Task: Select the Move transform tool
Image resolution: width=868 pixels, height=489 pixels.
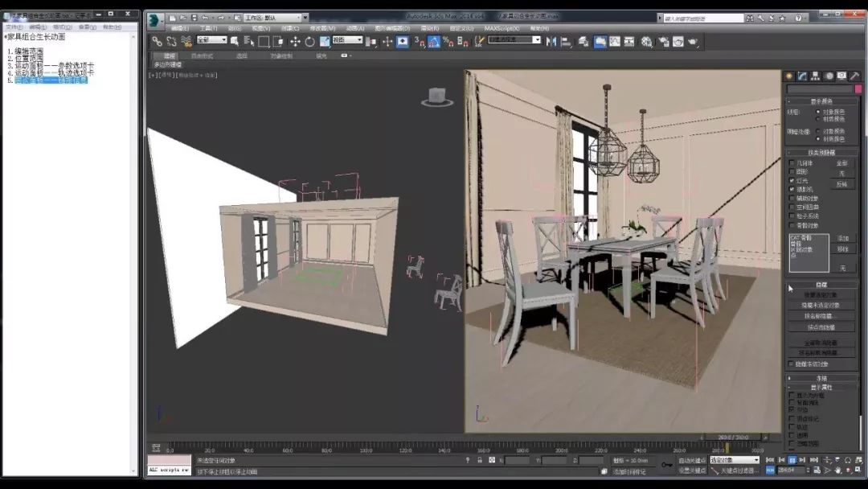Action: (295, 42)
